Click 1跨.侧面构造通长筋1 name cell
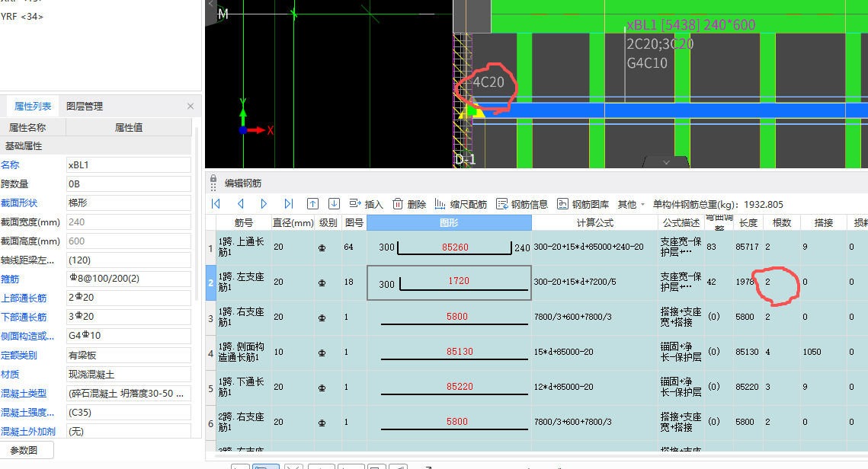This screenshot has width=868, height=469. [x=244, y=353]
